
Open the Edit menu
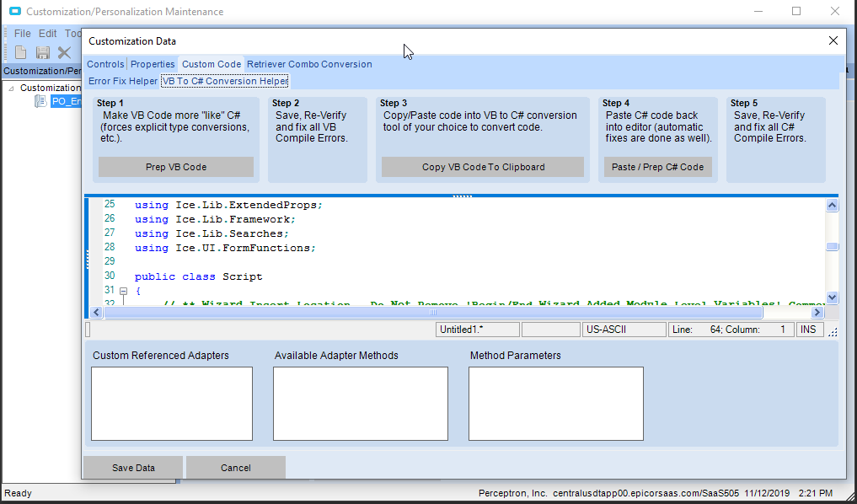coord(47,34)
